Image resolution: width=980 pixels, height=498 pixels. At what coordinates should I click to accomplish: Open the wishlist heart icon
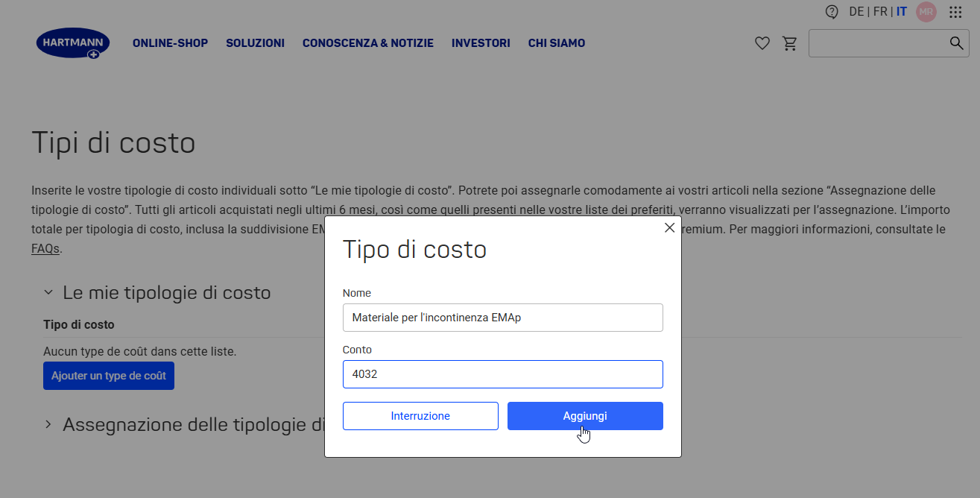pos(762,44)
